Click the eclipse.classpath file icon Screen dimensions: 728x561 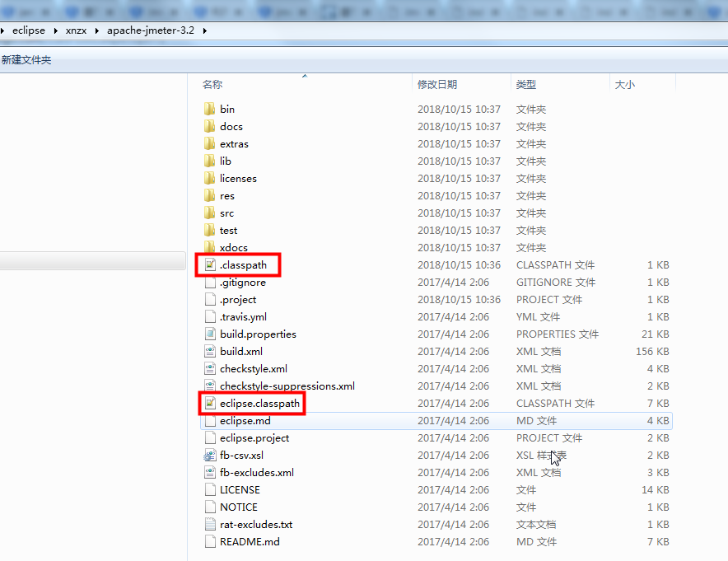210,403
